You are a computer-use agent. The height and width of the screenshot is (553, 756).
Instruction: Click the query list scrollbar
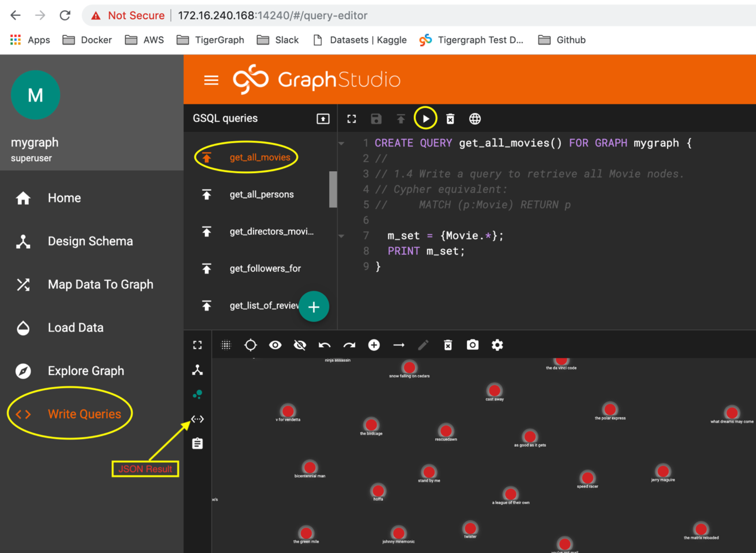[333, 189]
